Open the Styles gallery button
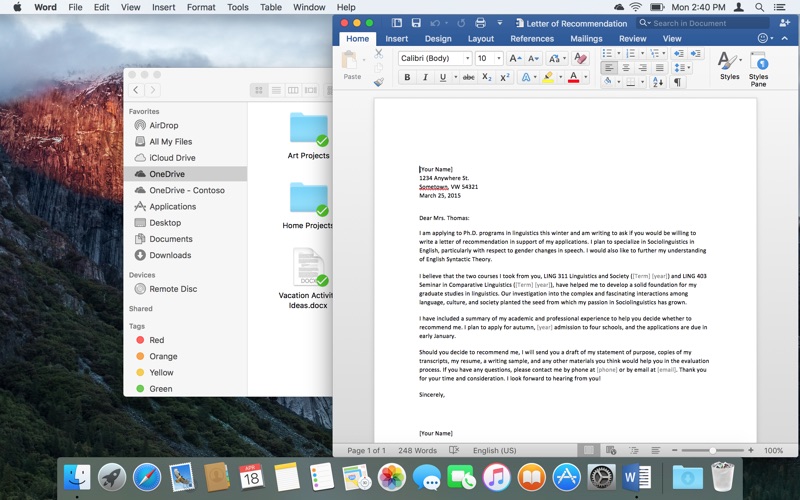The width and height of the screenshot is (800, 500). [x=729, y=66]
